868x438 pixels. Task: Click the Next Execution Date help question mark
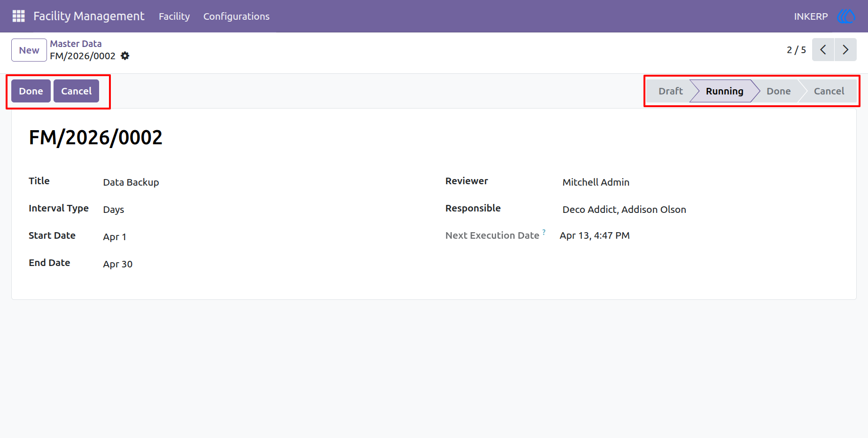tap(544, 232)
